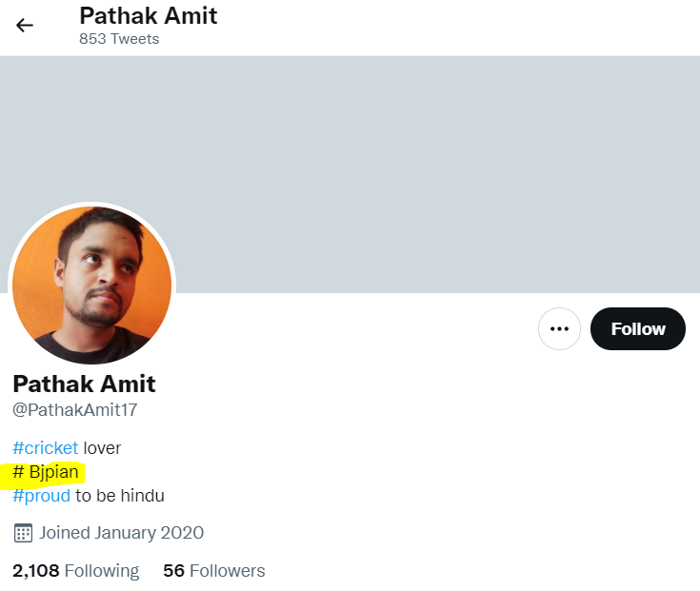
Task: Open the #proud hashtag link
Action: [x=42, y=496]
